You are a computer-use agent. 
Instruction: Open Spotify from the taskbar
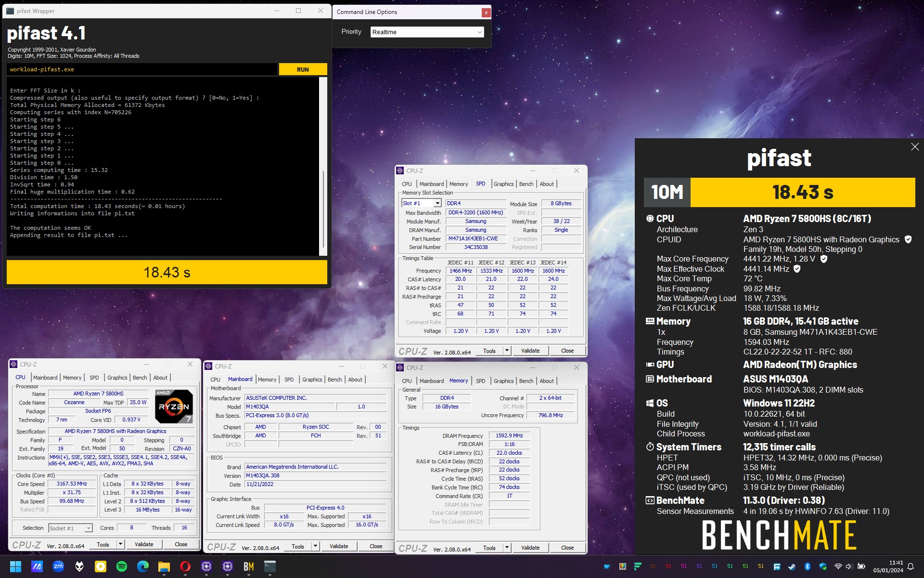(122, 566)
